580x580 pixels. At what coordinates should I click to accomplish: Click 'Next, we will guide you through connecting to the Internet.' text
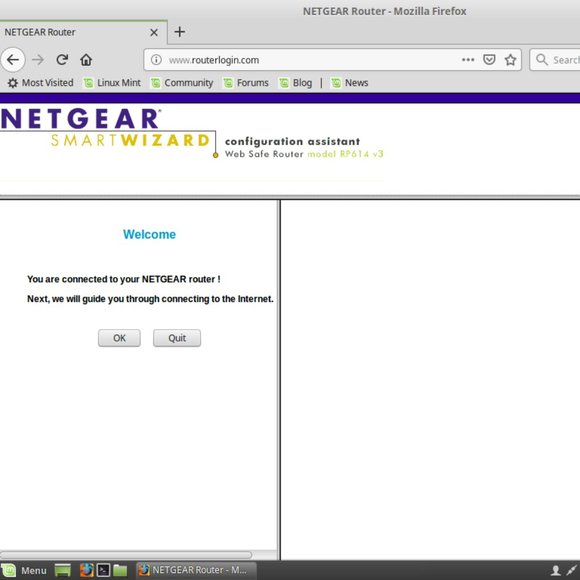pyautogui.click(x=150, y=299)
